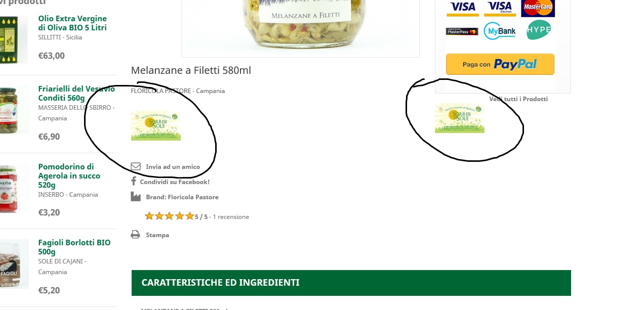The image size is (644, 310).
Task: Open Friarielli del Vesuvio Conditi 560g link
Action: [x=76, y=94]
